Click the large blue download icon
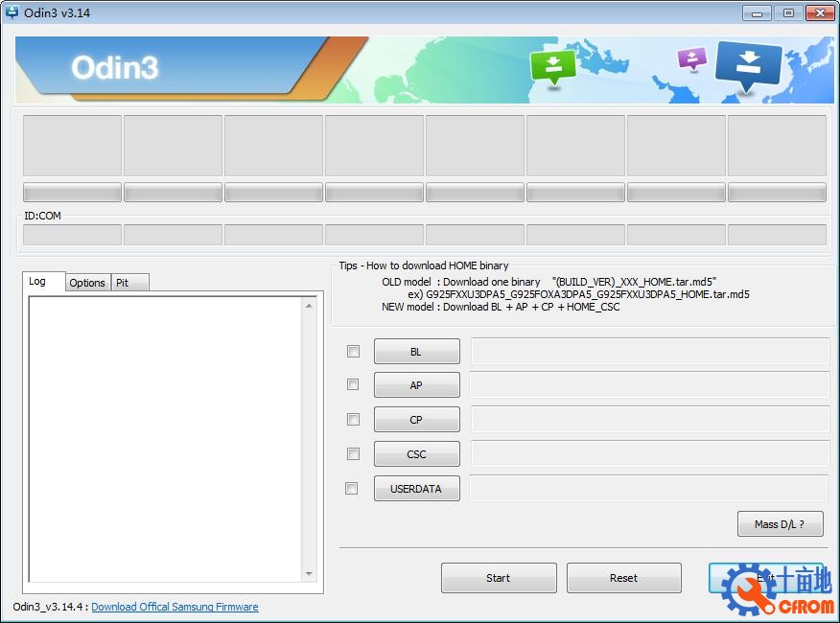Screen dimensions: 840x623 (x=749, y=64)
